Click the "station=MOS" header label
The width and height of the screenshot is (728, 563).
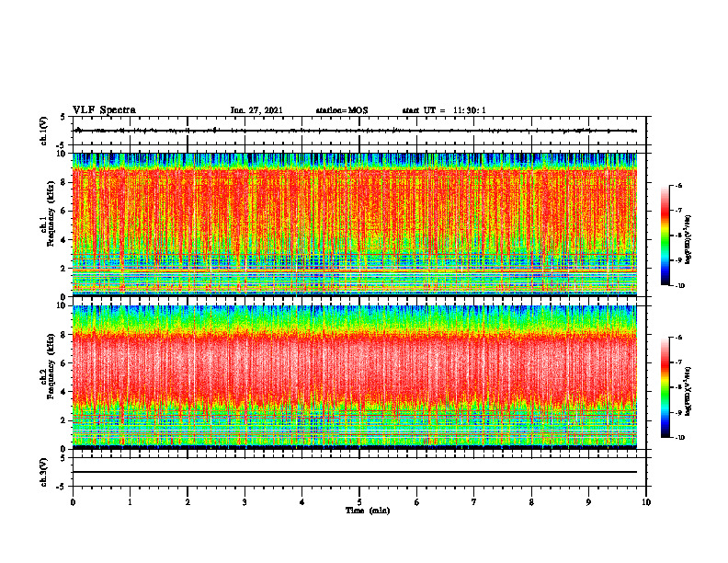[x=342, y=110]
